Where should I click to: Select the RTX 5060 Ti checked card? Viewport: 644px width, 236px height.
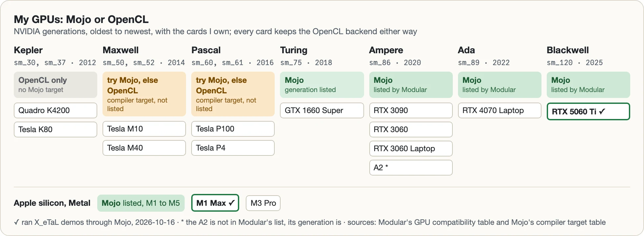coord(588,111)
